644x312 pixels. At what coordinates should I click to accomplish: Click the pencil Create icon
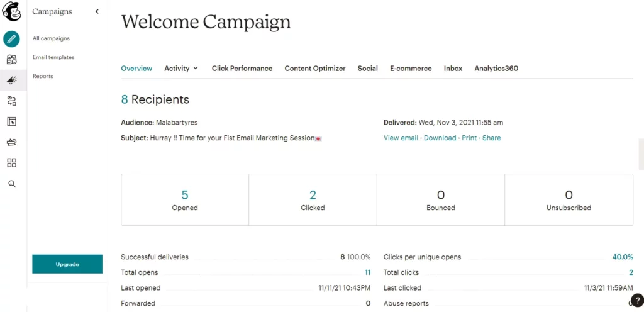11,39
